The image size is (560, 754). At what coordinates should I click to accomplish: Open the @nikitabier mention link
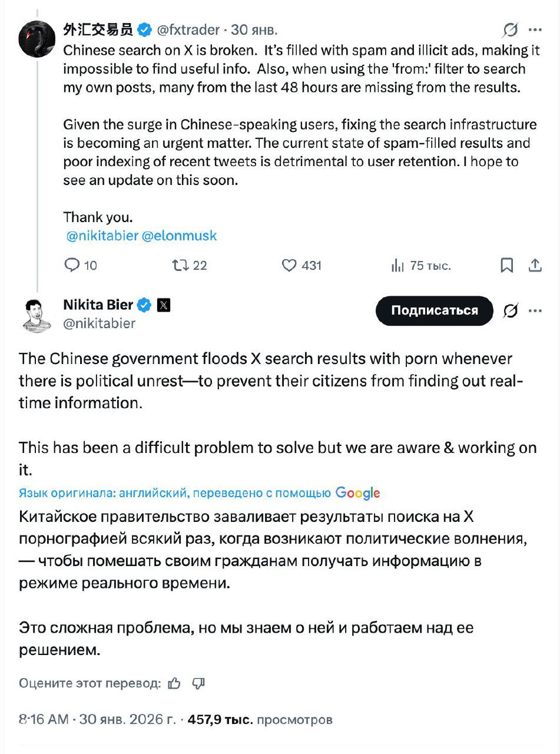coord(102,236)
